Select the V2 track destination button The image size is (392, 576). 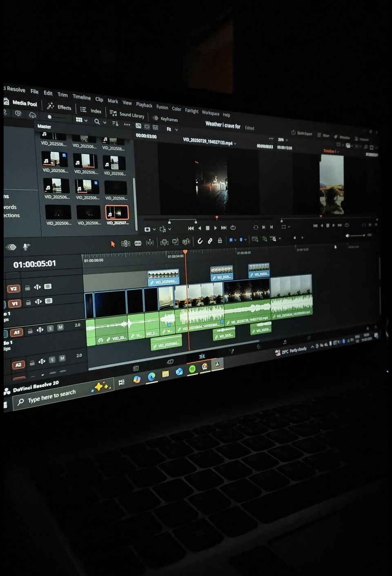tap(13, 289)
